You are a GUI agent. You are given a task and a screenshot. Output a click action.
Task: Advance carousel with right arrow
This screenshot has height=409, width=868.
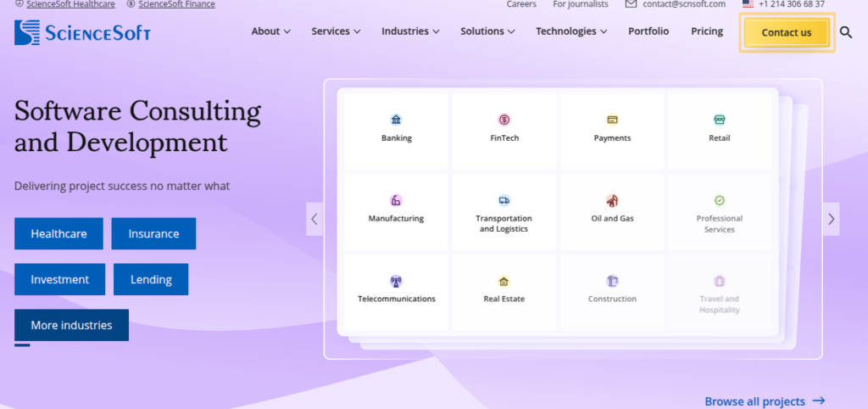[831, 219]
